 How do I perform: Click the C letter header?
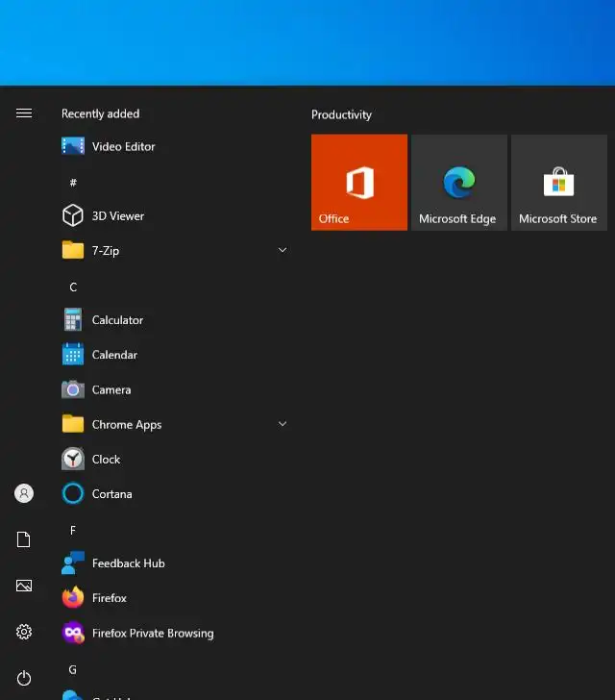coord(73,287)
